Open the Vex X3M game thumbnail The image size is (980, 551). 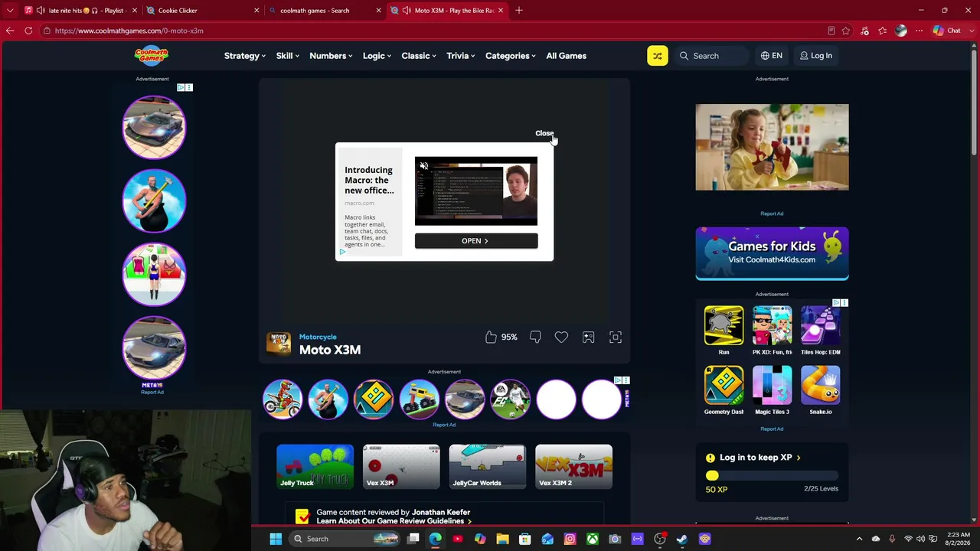click(401, 466)
